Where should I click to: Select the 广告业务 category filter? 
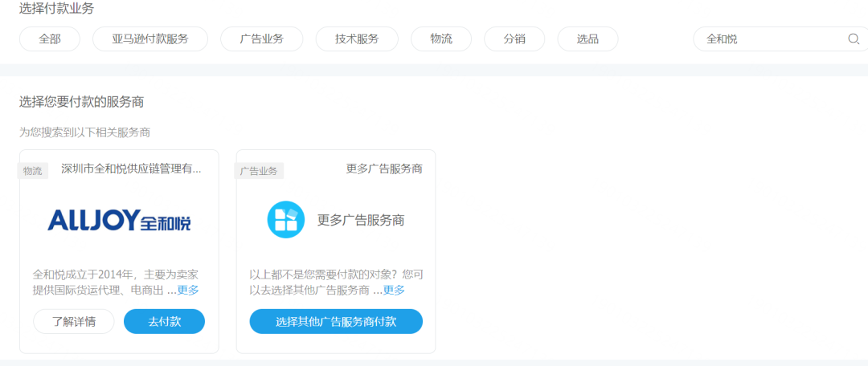[x=262, y=39]
